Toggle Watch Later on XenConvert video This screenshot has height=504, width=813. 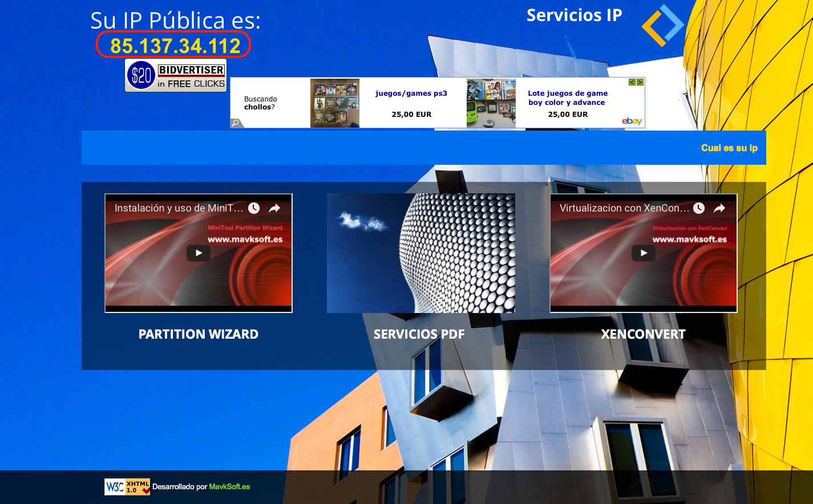tap(698, 208)
